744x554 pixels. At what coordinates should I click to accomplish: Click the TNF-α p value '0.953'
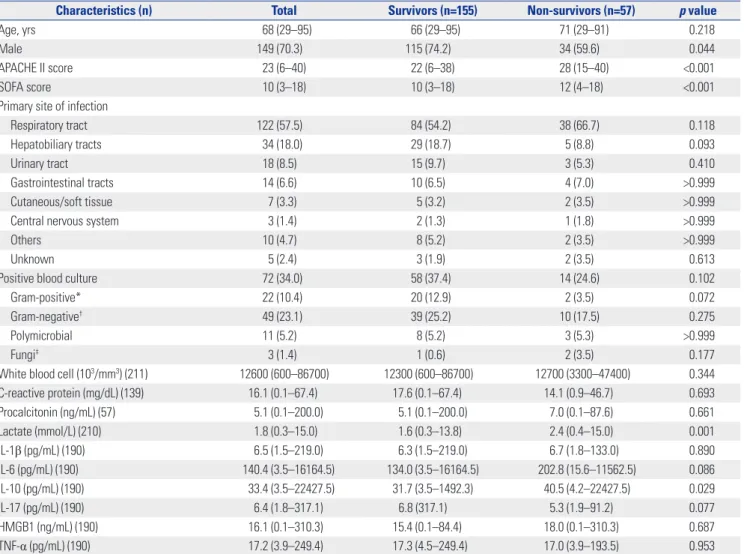(702, 546)
